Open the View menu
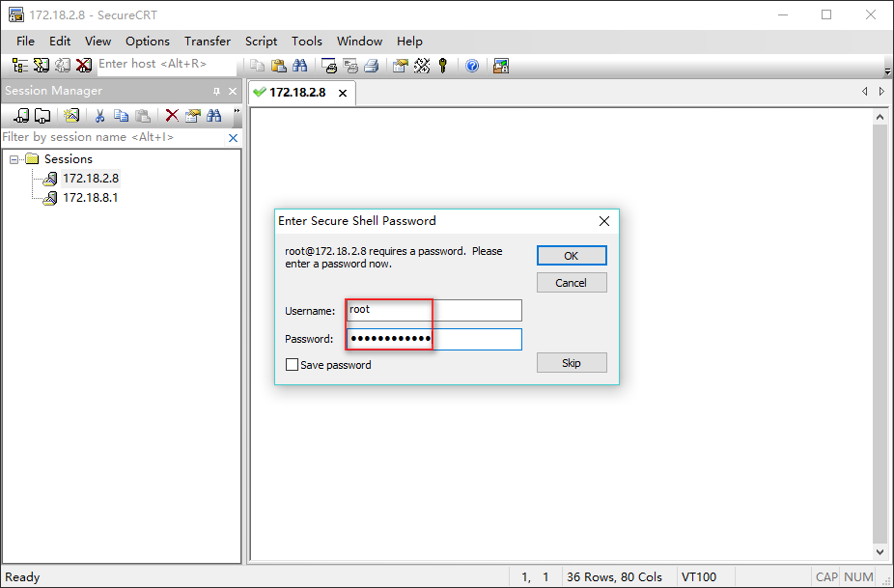The width and height of the screenshot is (894, 588). pos(98,42)
